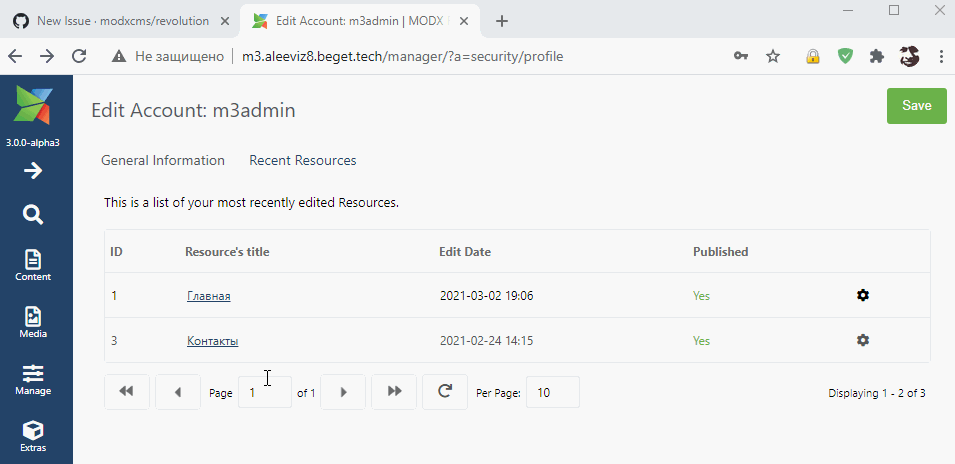955x464 pixels.
Task: Go to last page of grid
Action: 394,392
